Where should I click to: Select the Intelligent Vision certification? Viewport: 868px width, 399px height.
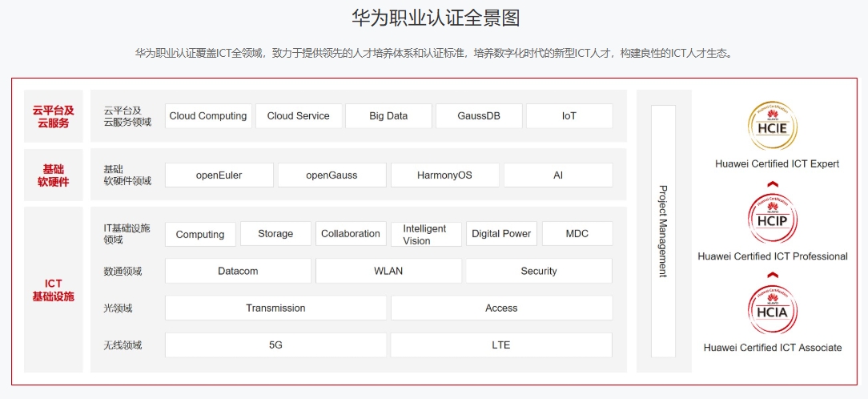[426, 234]
